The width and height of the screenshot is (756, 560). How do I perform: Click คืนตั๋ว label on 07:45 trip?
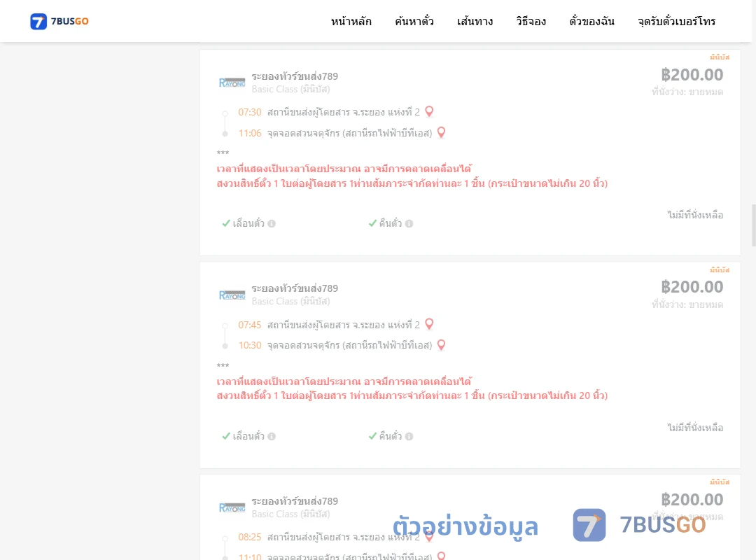point(391,436)
